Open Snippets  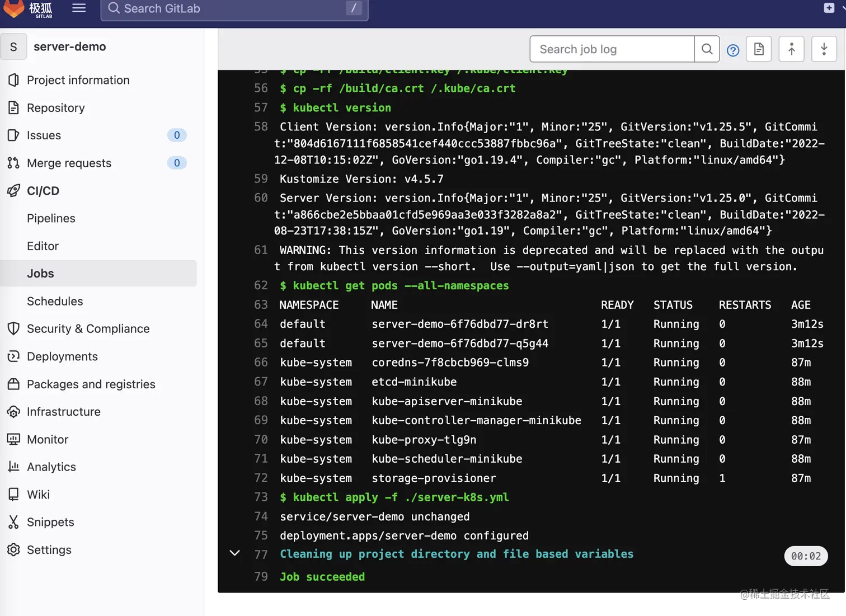(x=50, y=522)
